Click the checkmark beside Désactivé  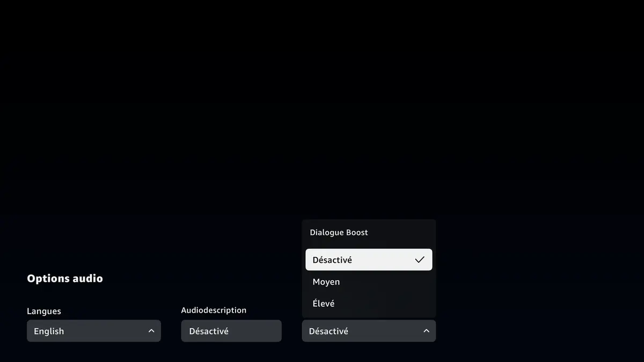[419, 259]
